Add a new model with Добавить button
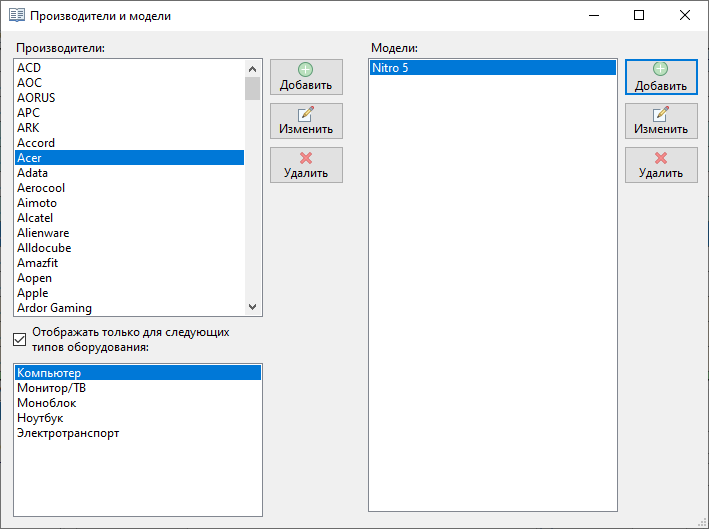This screenshot has height=529, width=709. coord(661,77)
